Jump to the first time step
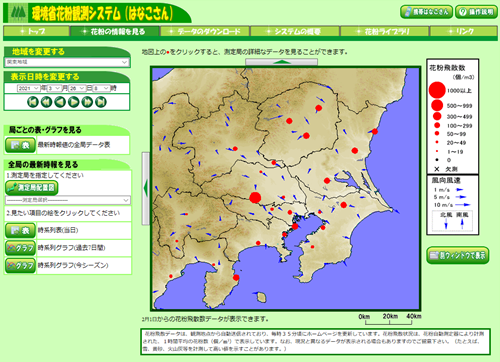Screen dimensions: 500x362 pyautogui.click(x=33, y=102)
